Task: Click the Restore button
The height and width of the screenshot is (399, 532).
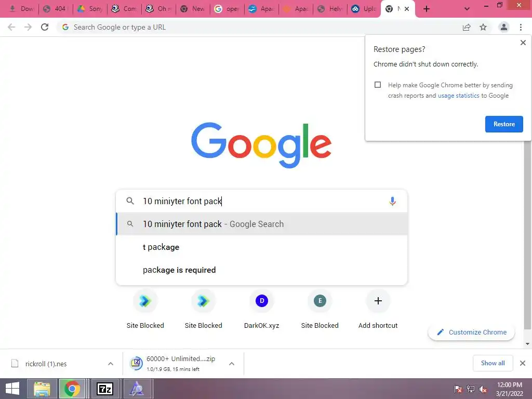Action: (x=504, y=124)
